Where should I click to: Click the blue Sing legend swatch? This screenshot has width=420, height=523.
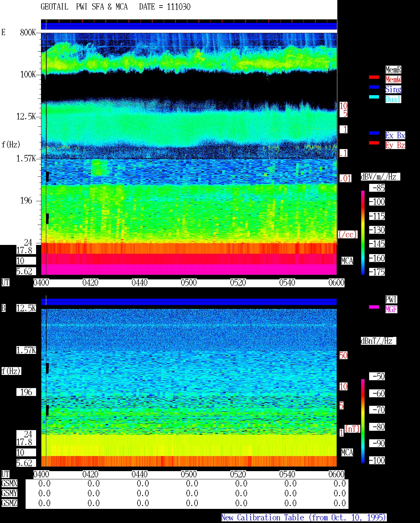[x=374, y=87]
